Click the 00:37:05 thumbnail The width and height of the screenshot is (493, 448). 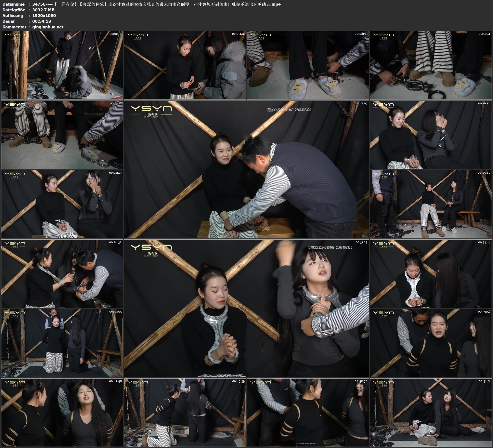[x=62, y=343]
